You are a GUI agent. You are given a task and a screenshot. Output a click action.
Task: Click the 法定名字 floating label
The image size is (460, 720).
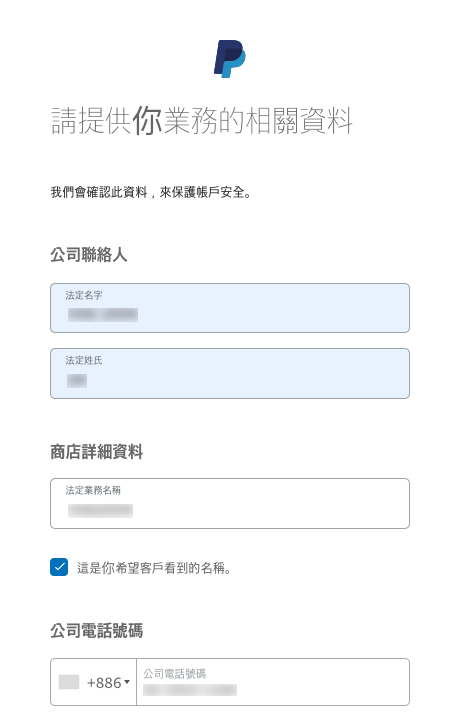pos(84,295)
